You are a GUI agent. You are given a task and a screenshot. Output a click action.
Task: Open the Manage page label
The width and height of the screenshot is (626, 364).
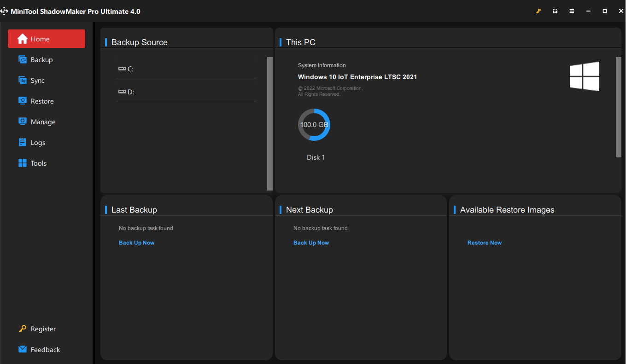pos(43,122)
